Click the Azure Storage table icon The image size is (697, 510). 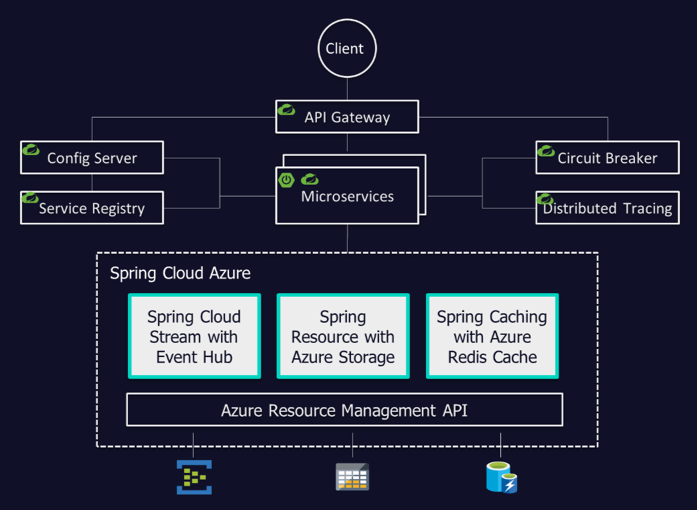[352, 477]
